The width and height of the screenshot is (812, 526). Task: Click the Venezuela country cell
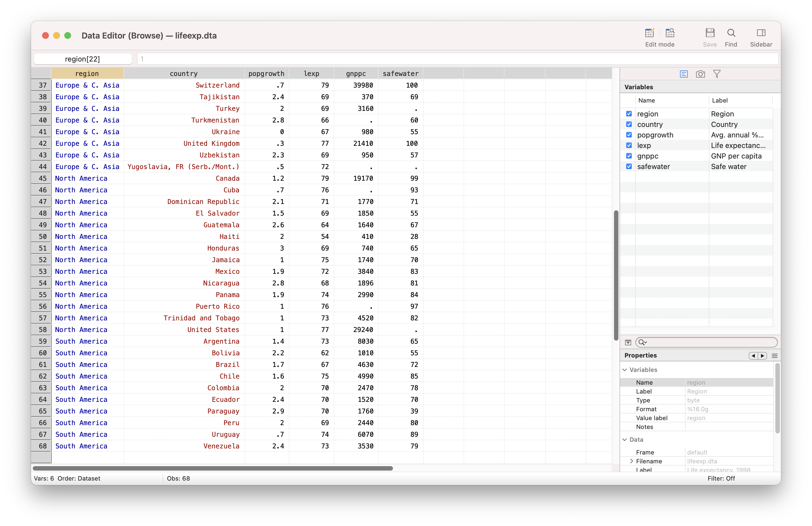(x=184, y=446)
